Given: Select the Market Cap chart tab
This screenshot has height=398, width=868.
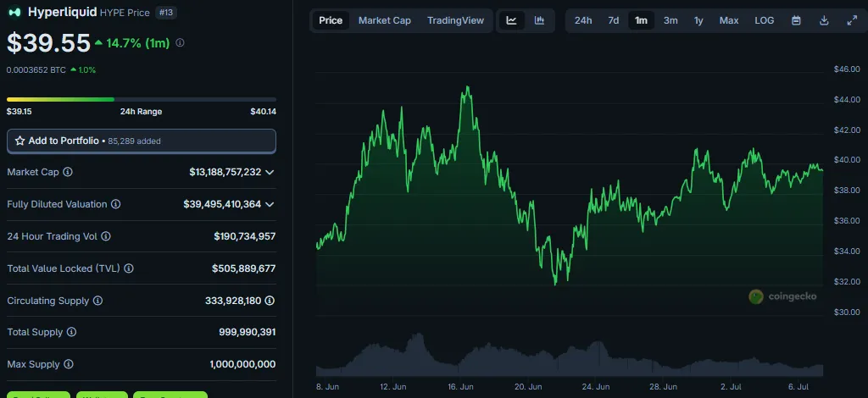Looking at the screenshot, I should (x=385, y=20).
